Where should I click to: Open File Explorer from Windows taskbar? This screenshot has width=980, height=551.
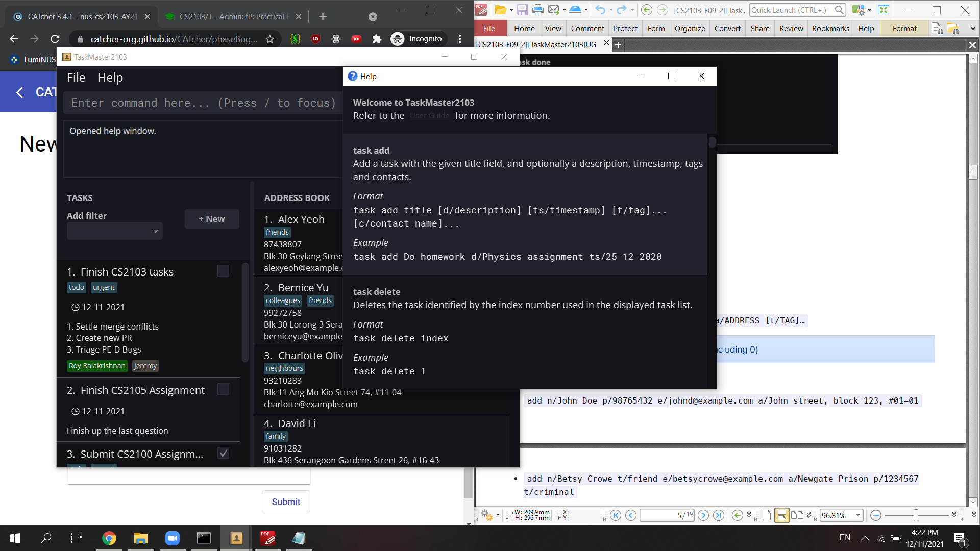click(140, 538)
